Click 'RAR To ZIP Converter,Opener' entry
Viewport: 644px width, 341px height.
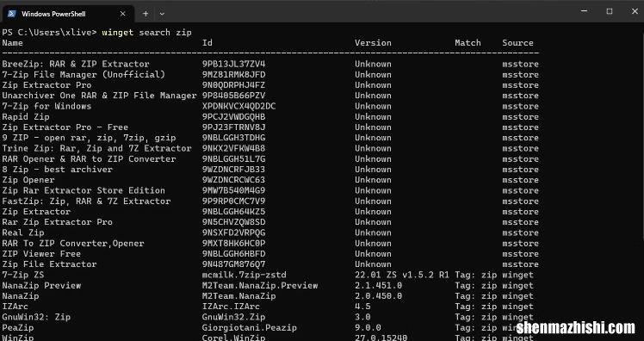click(72, 243)
